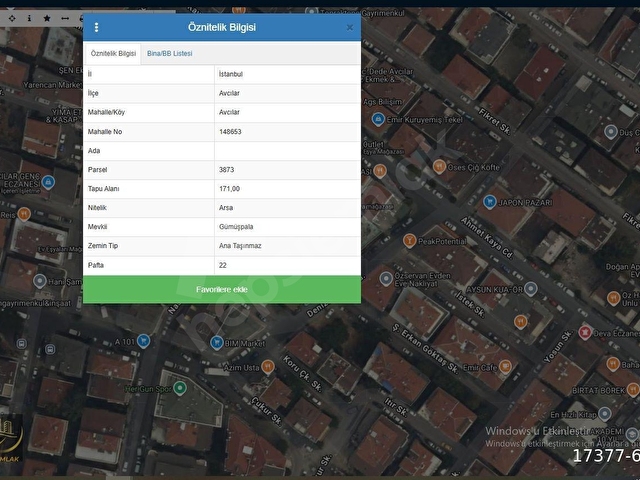Click the Zemin Tip value Ana Taşınmaz
This screenshot has height=480, width=640.
point(240,246)
